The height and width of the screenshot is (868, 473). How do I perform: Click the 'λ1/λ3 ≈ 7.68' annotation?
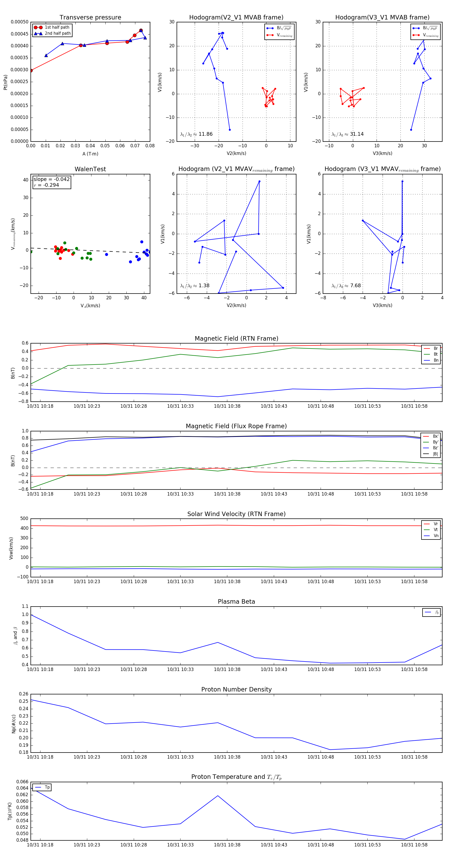[x=346, y=286]
